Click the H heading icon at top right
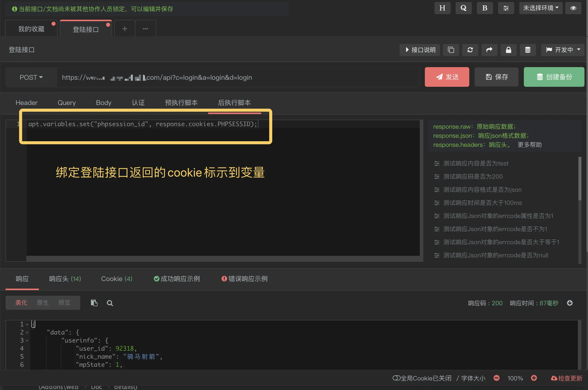 pos(442,8)
